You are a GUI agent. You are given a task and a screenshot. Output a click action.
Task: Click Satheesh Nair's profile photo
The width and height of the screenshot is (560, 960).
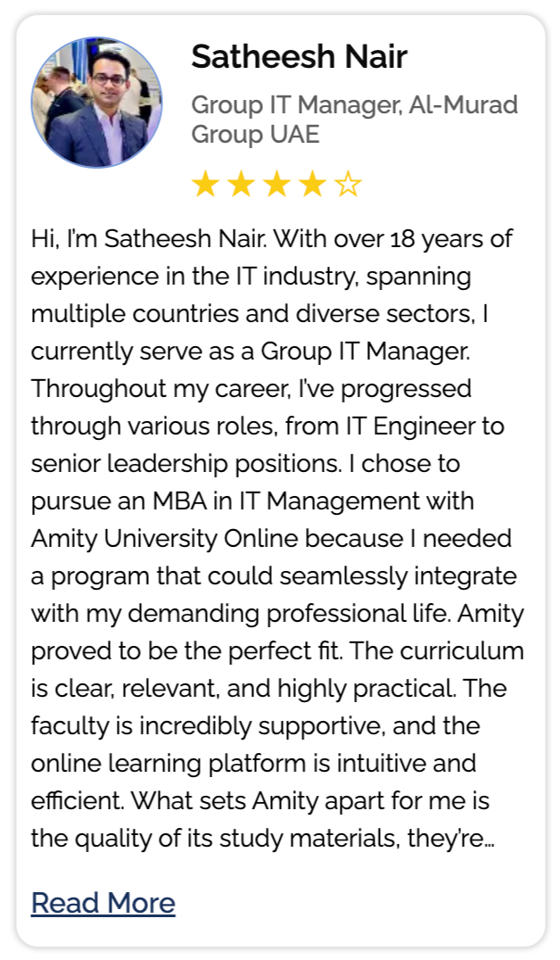point(97,103)
